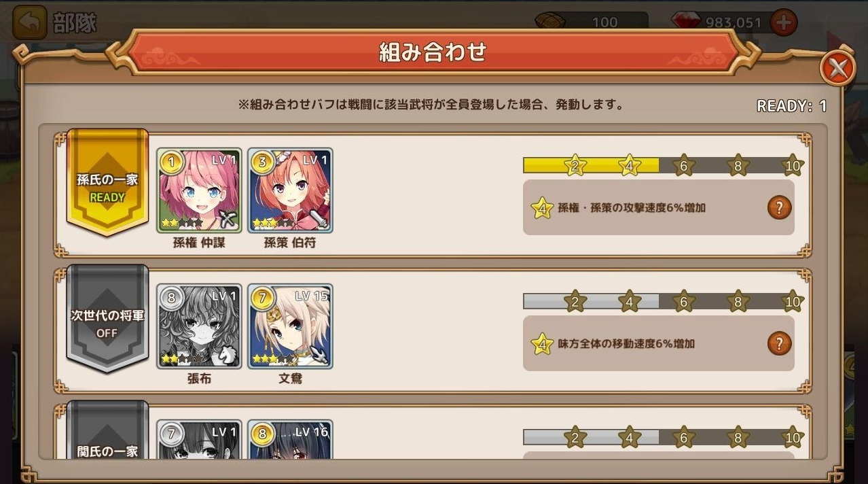
Task: Select the 文鴦 character portrait
Action: pos(291,326)
